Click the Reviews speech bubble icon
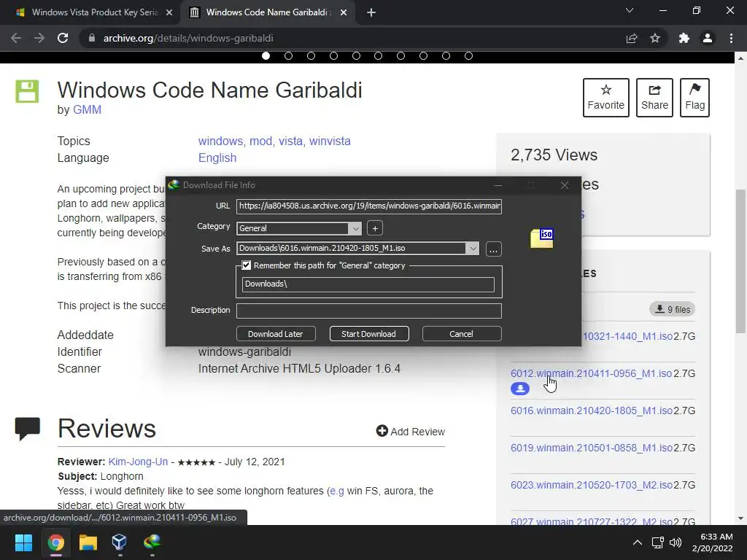The width and height of the screenshot is (747, 560). (x=27, y=429)
